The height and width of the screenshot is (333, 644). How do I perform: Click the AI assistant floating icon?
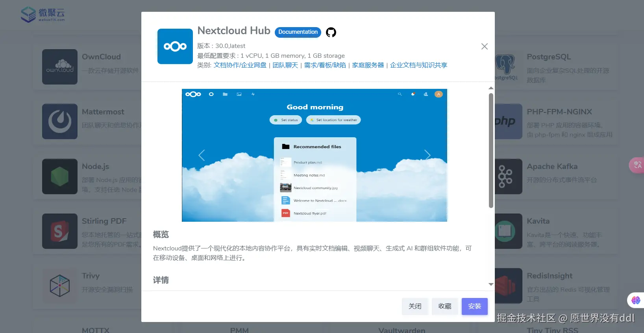tap(636, 300)
